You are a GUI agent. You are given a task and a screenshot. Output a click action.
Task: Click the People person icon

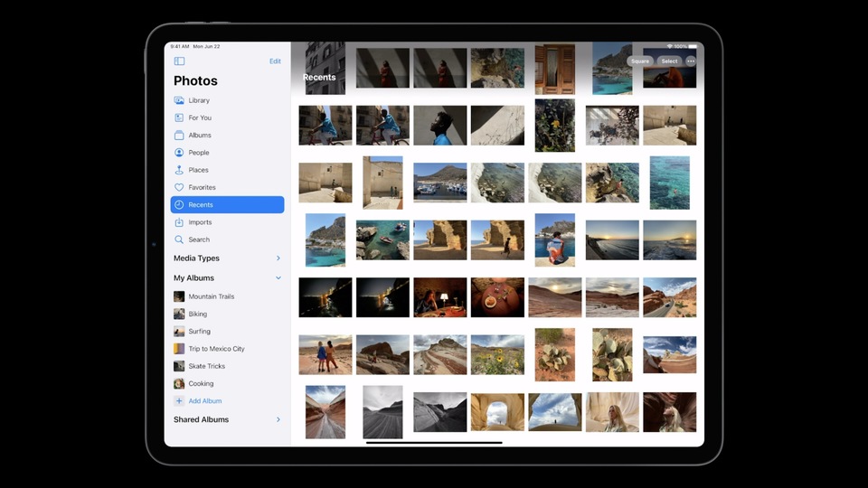(179, 152)
